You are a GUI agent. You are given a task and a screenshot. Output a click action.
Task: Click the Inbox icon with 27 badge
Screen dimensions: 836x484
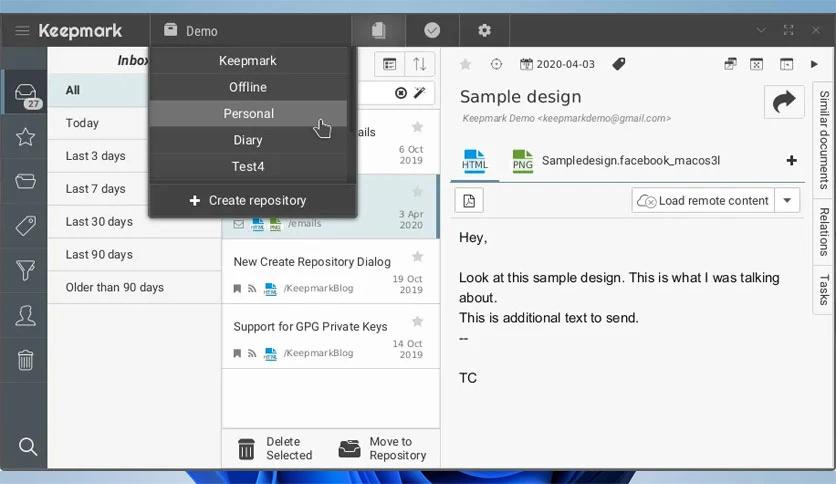25,96
